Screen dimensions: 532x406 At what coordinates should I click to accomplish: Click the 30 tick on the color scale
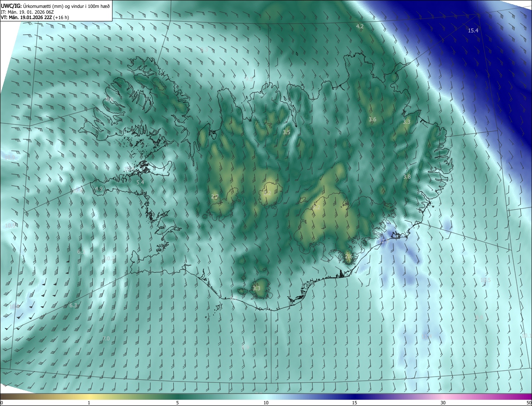tap(443, 403)
